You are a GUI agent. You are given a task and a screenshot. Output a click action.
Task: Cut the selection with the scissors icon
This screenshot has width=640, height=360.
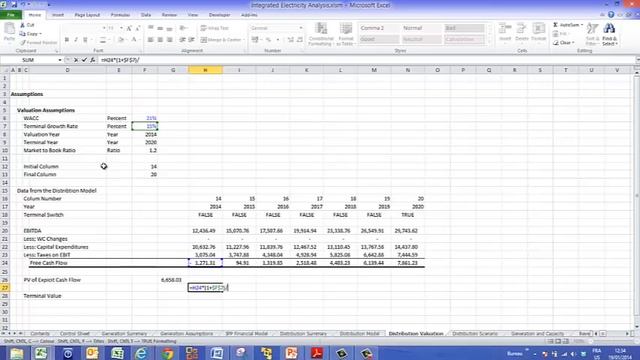[x=23, y=25]
